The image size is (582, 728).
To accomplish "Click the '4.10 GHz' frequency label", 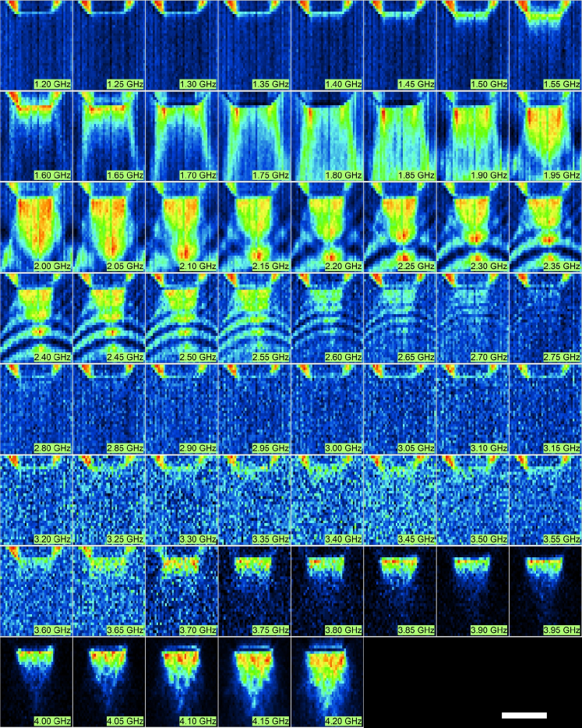I will [198, 722].
